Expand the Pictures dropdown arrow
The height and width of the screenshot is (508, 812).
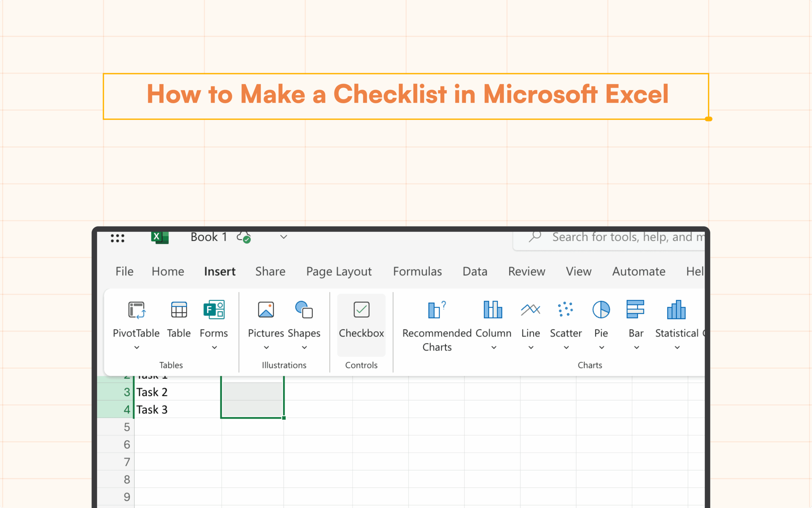(266, 347)
